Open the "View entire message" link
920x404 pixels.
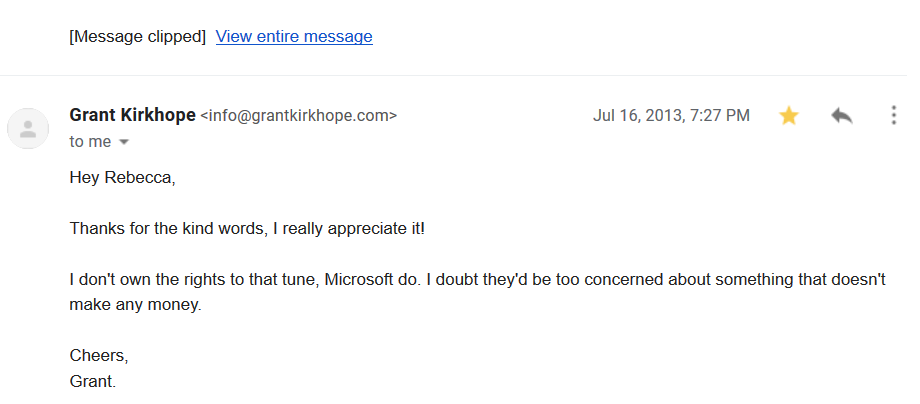294,37
